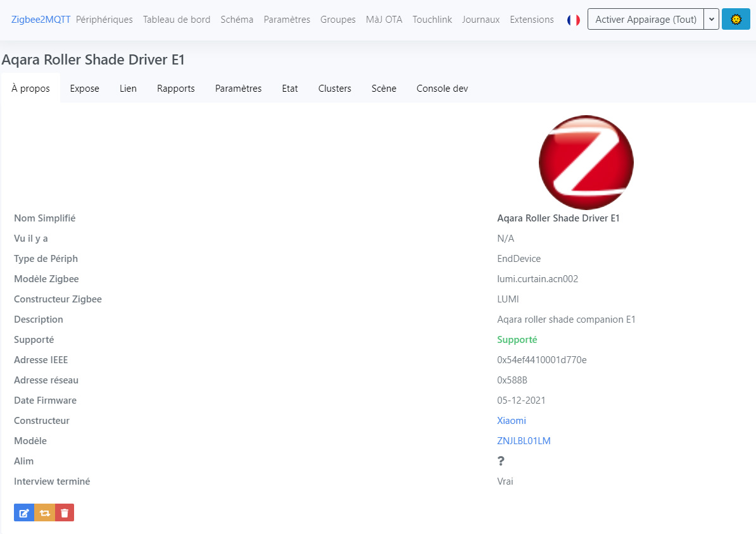Click the IEEE address 0x54ef4410001d770e
This screenshot has height=534, width=756.
tap(542, 360)
